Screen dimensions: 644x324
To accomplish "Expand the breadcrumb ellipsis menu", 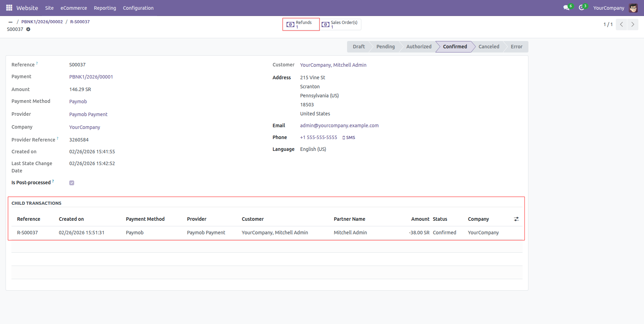I will [x=10, y=22].
